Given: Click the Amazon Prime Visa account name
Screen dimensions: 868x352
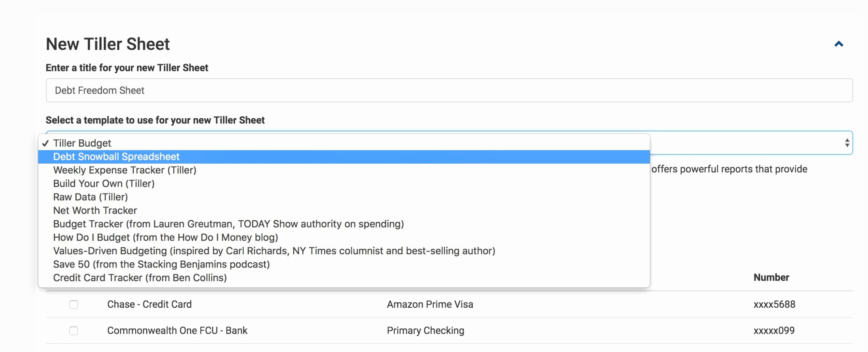Looking at the screenshot, I should [x=430, y=304].
